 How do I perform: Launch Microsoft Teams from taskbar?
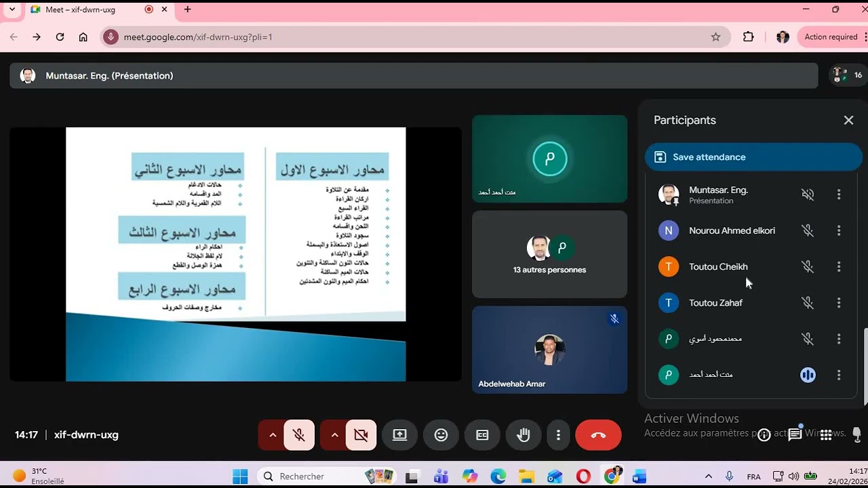coord(441,476)
